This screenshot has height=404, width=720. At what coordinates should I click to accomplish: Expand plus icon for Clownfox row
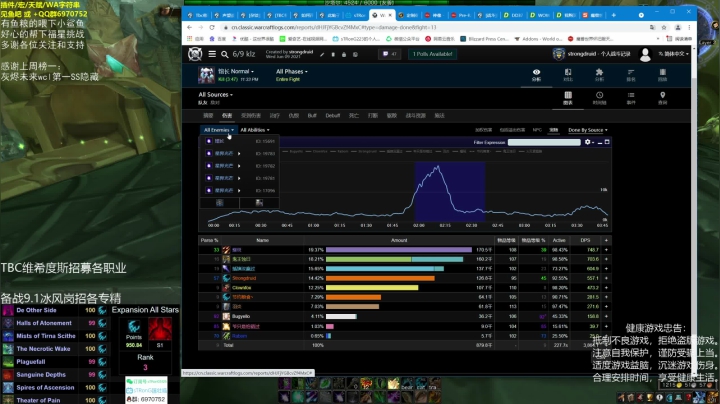[606, 288]
